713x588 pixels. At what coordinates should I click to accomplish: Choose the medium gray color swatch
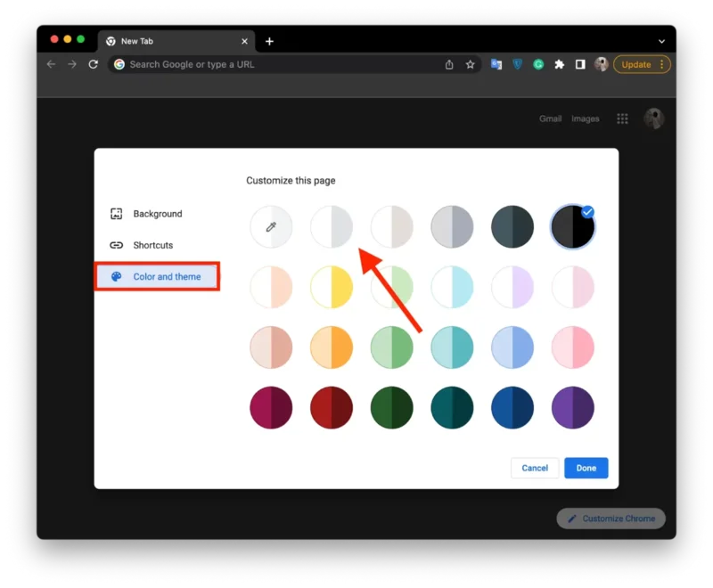pyautogui.click(x=452, y=227)
